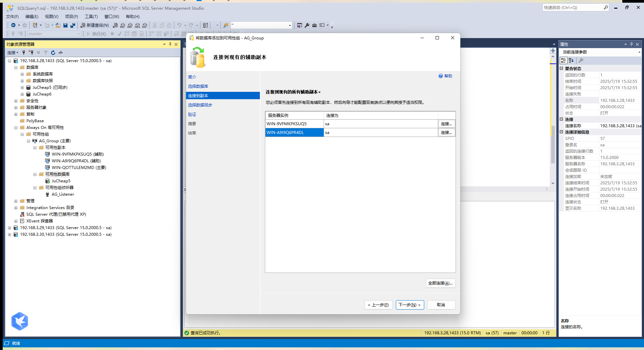Image resolution: width=644 pixels, height=350 pixels.
Task: Click the DMX query toolbar icon
Action: coord(130,25)
